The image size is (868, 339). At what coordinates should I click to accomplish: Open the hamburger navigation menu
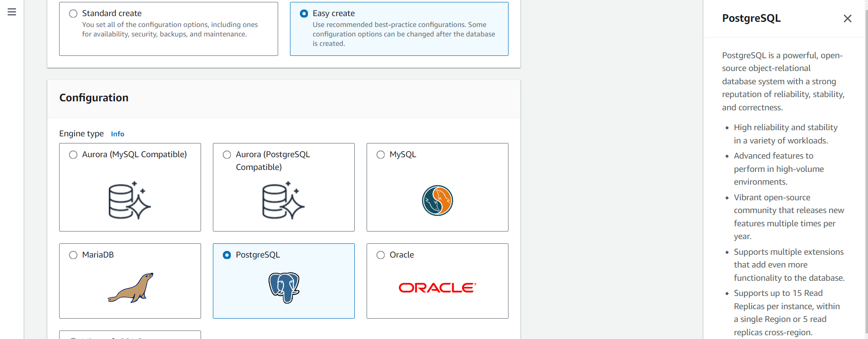pos(12,12)
